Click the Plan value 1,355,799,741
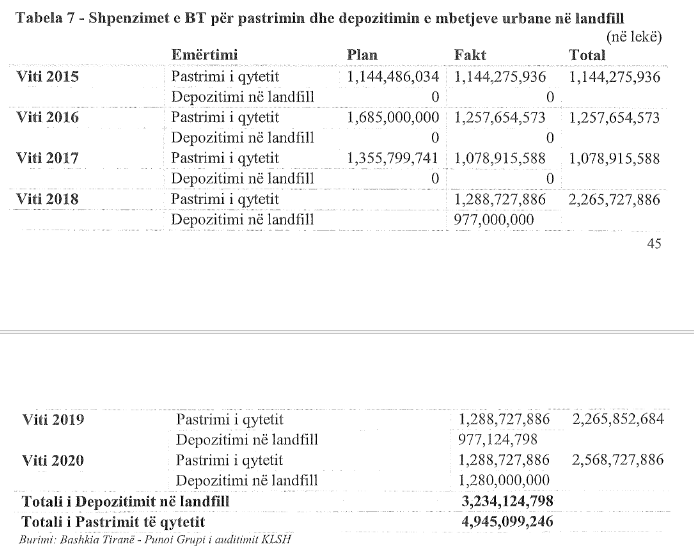Screen dimensions: 694x553 [x=392, y=158]
